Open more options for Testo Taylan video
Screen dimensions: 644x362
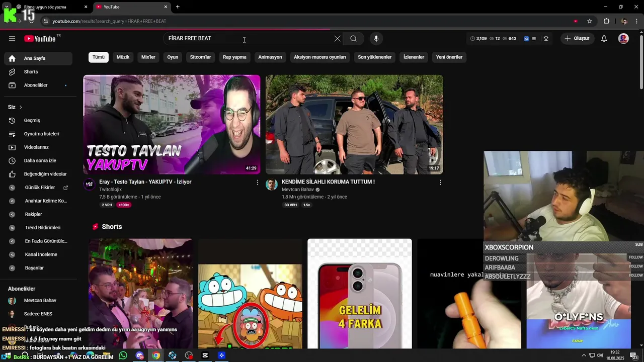[x=258, y=183]
